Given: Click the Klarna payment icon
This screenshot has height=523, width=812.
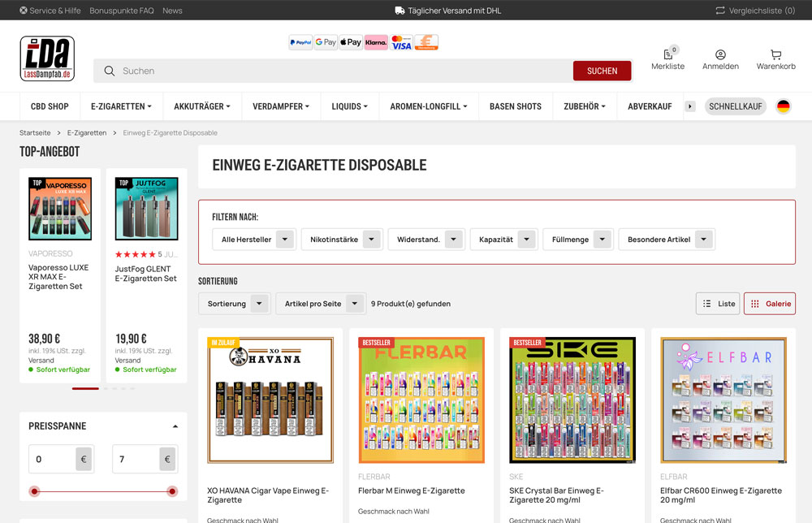Looking at the screenshot, I should [x=376, y=42].
